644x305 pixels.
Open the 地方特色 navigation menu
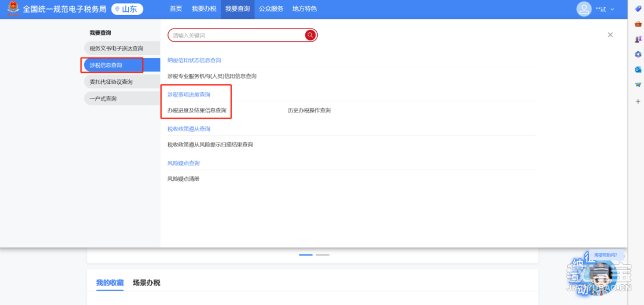tap(305, 9)
